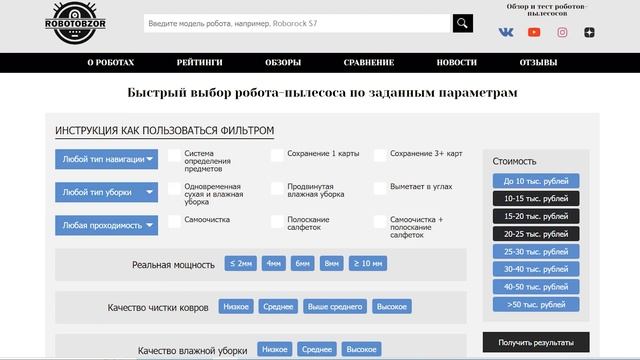
Task: Open the НОВОСТИ menu
Action: [457, 62]
